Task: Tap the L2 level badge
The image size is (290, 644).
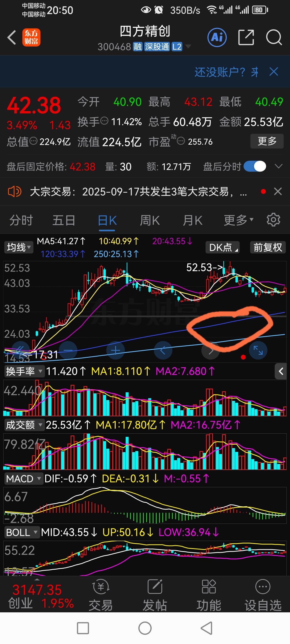Action: coord(177,47)
